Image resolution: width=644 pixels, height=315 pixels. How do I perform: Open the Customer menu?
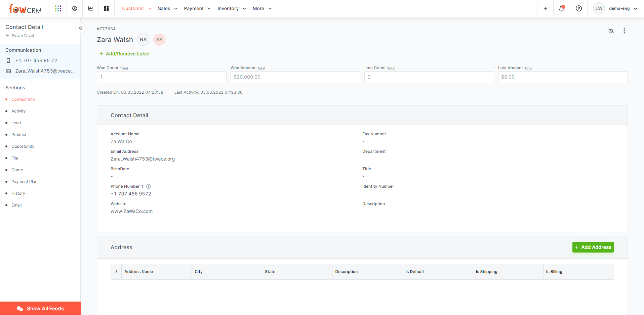click(136, 8)
